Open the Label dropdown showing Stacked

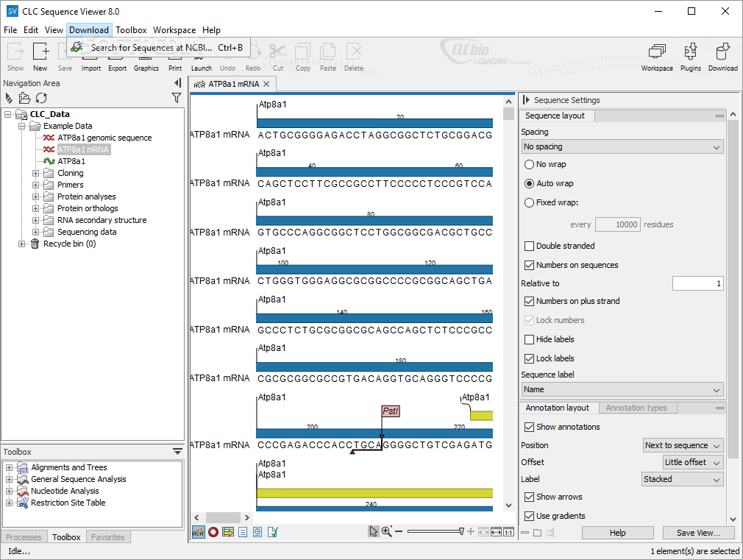683,479
